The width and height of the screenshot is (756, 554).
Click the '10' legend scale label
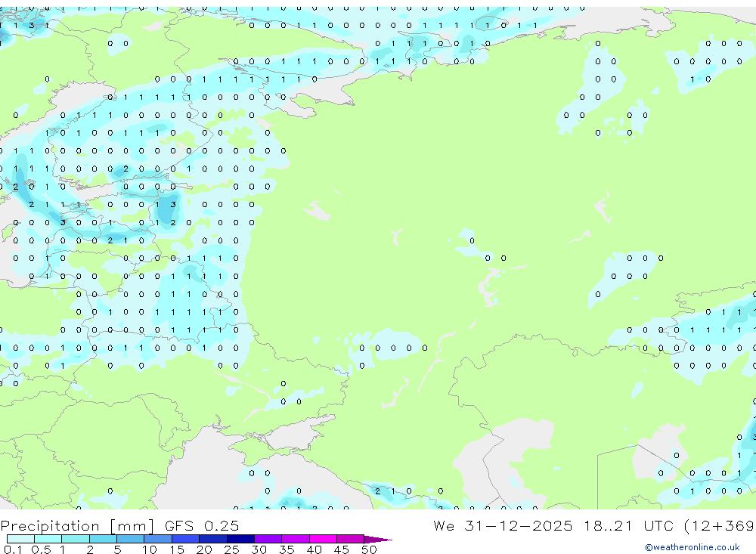(x=150, y=549)
